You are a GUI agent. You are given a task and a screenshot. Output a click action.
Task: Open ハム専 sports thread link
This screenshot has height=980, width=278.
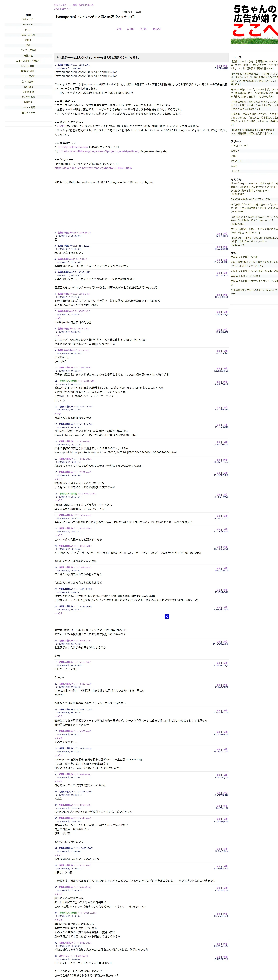tap(234, 166)
